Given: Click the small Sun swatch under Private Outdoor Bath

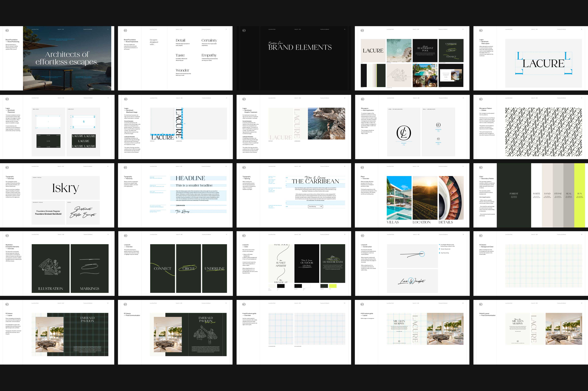Looking at the screenshot, I should point(333,286).
